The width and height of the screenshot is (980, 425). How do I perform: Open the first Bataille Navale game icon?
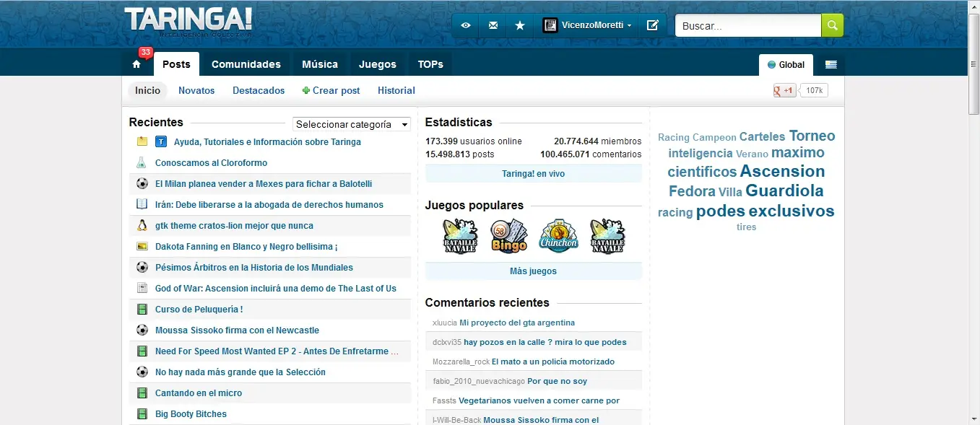tap(460, 237)
